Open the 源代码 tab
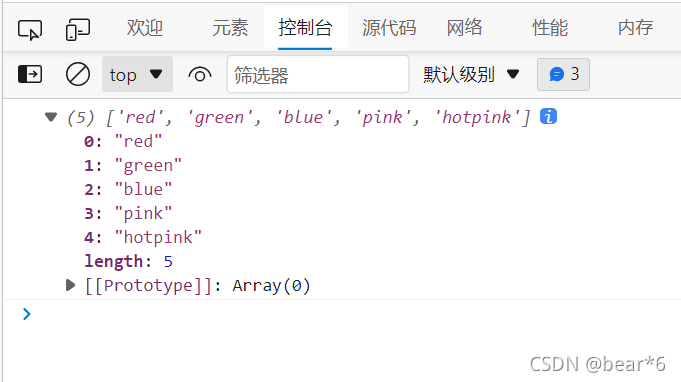Screen dimensions: 681x382 [x=389, y=28]
